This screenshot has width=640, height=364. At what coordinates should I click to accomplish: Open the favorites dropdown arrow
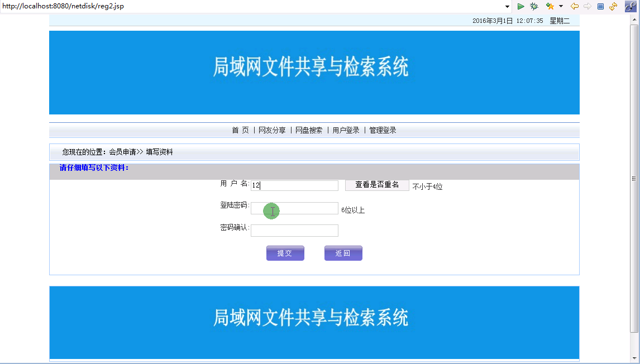coord(561,7)
